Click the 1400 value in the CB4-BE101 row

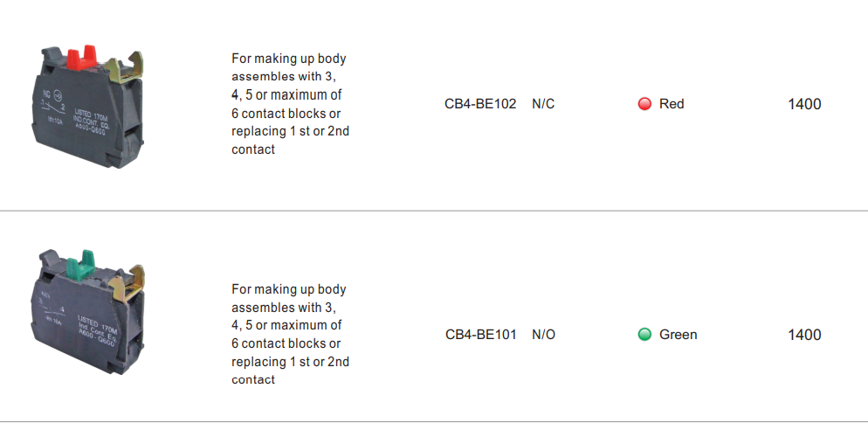804,335
